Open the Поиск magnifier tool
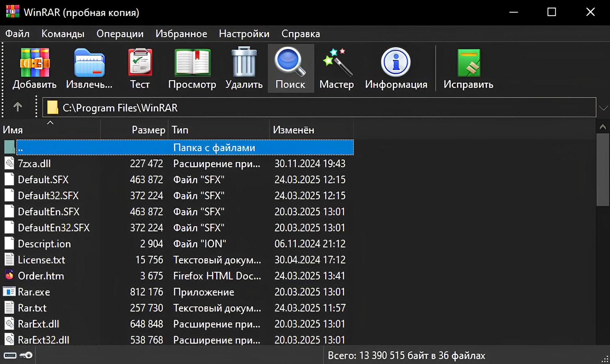 pos(290,62)
